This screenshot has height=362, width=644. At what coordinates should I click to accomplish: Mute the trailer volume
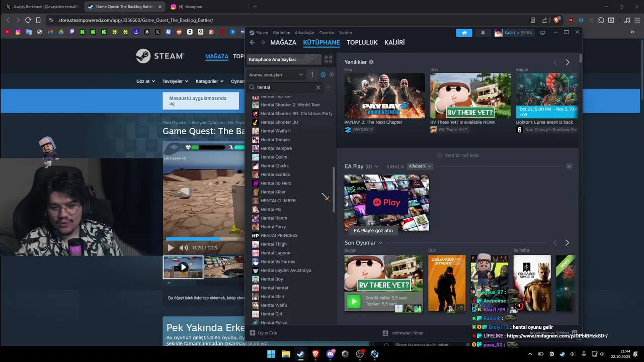[x=184, y=247]
